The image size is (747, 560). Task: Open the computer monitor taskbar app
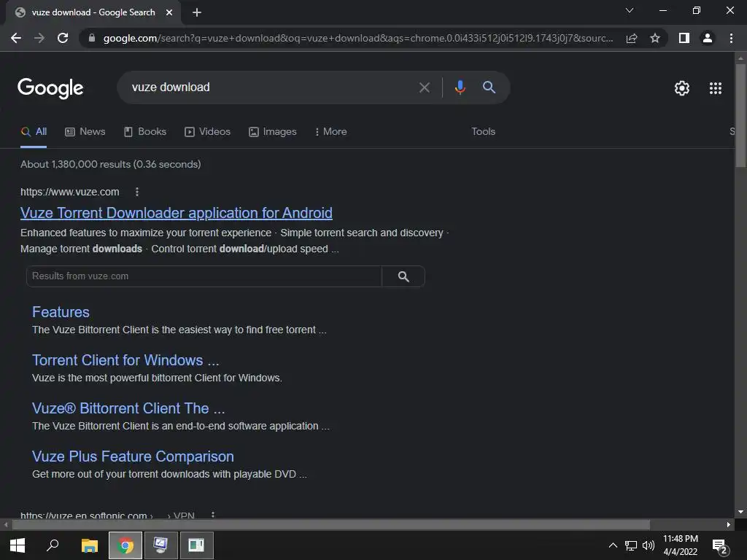click(x=160, y=545)
